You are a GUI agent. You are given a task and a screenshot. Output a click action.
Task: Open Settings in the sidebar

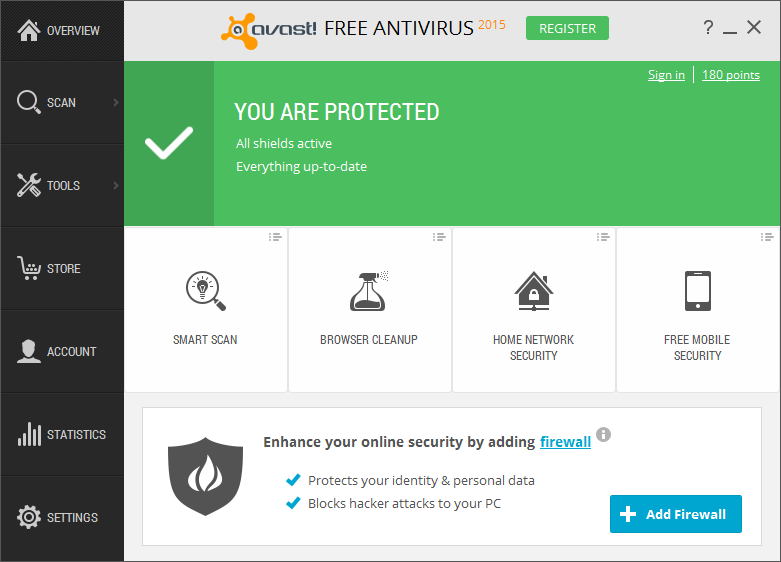coord(61,517)
